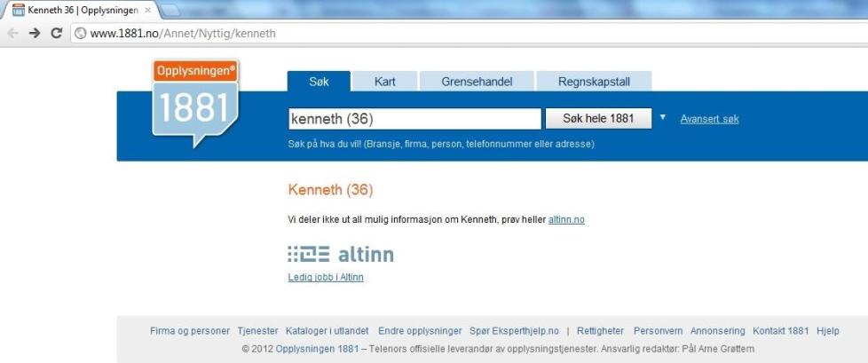Open the Regnskapstall tab
Screen dimensions: 868x363
[594, 82]
